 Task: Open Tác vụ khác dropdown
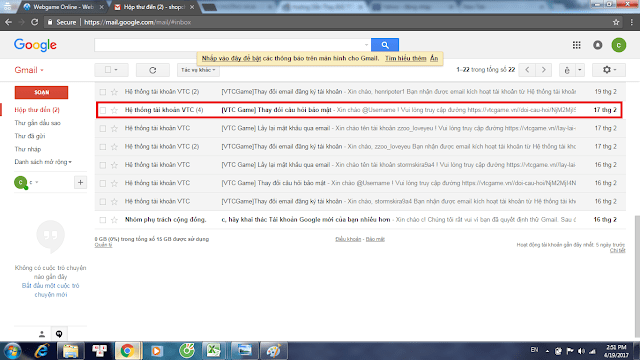tap(198, 70)
